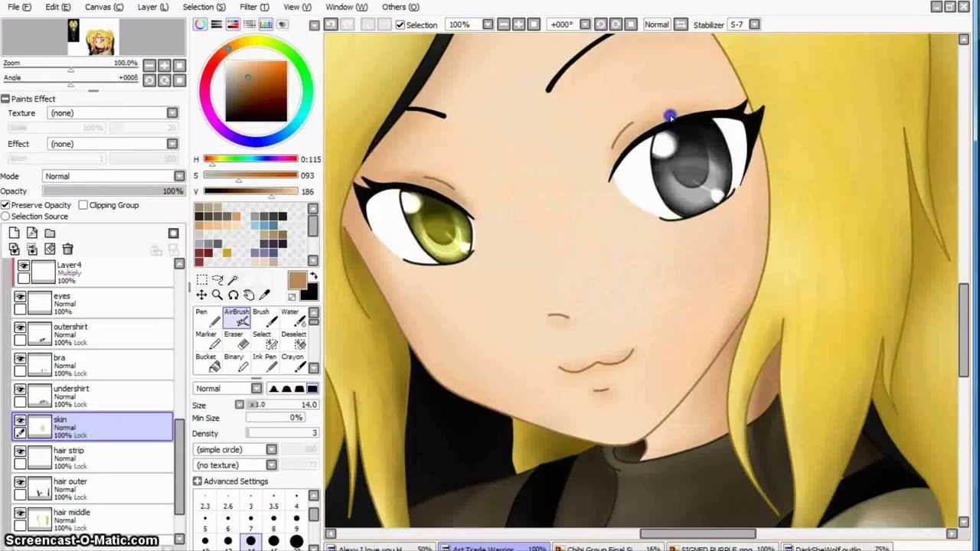The image size is (980, 551).
Task: Expand the Advanced Settings section
Action: [x=197, y=481]
